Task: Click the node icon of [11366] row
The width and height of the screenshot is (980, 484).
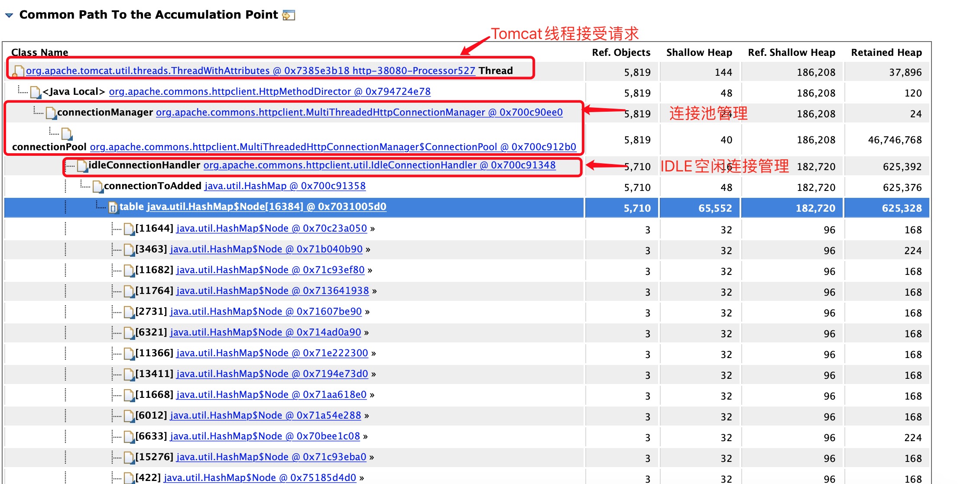Action: click(x=129, y=353)
